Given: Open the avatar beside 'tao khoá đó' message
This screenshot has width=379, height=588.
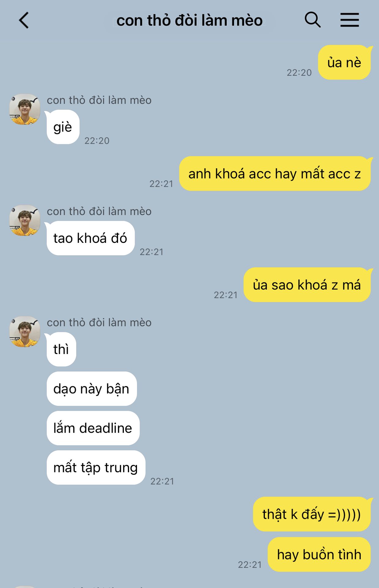Looking at the screenshot, I should (x=25, y=221).
